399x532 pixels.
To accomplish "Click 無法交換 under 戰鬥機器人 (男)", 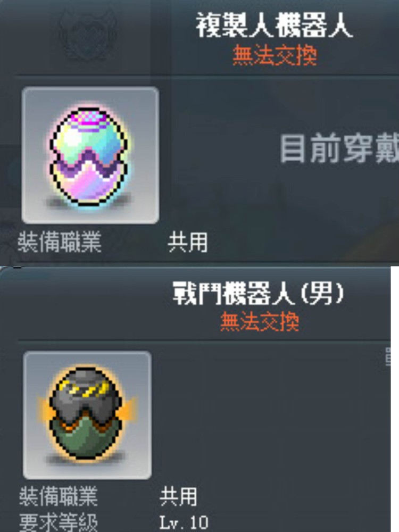I will click(x=260, y=322).
